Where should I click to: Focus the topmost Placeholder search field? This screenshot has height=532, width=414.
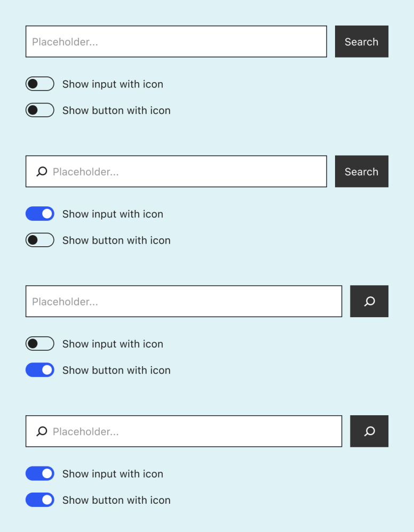[x=176, y=42]
